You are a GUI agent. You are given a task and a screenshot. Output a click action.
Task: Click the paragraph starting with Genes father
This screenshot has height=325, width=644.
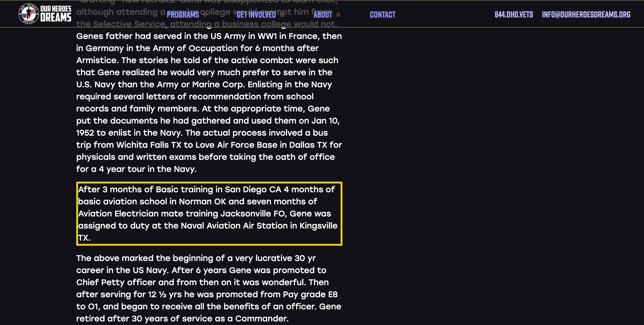pyautogui.click(x=209, y=103)
